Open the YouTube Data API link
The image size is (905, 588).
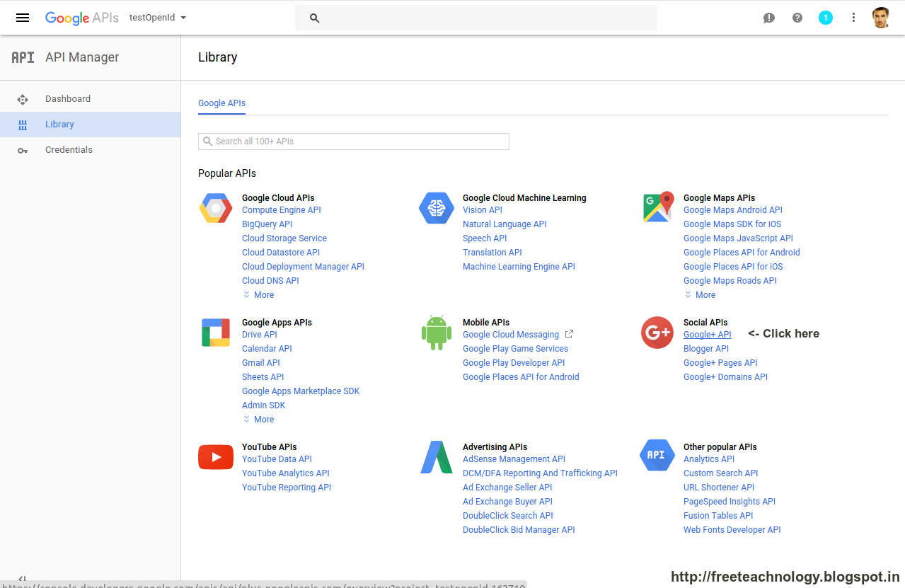(277, 459)
